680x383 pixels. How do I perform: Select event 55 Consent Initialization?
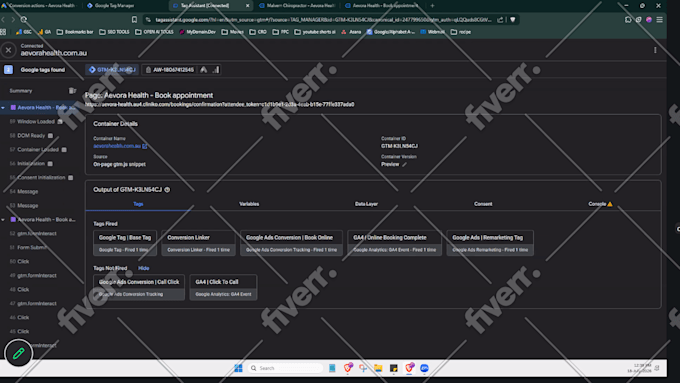41,177
